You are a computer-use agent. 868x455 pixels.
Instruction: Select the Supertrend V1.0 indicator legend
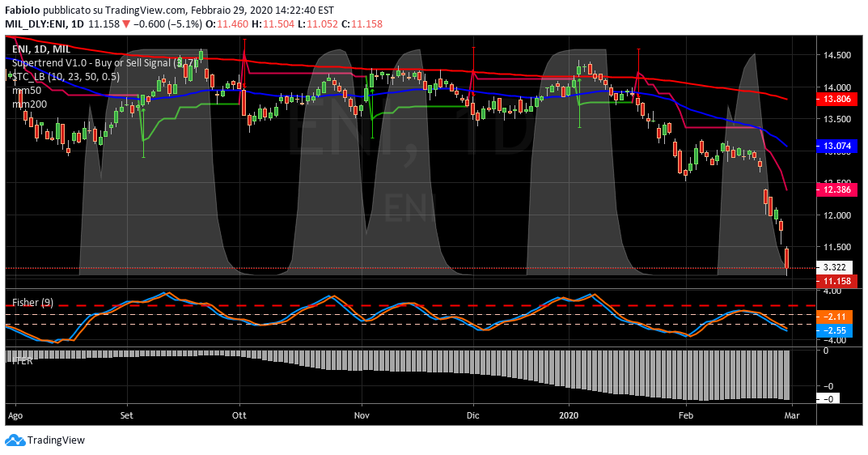coord(104,62)
